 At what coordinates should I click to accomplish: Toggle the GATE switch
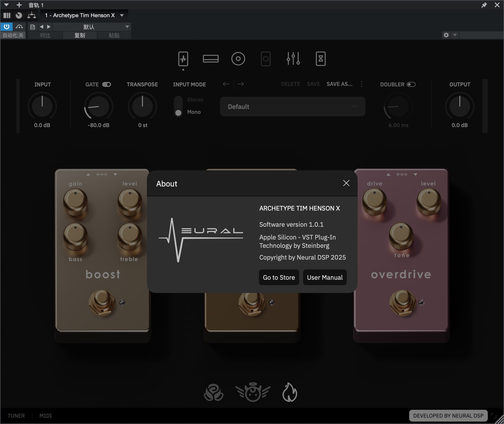pos(107,84)
